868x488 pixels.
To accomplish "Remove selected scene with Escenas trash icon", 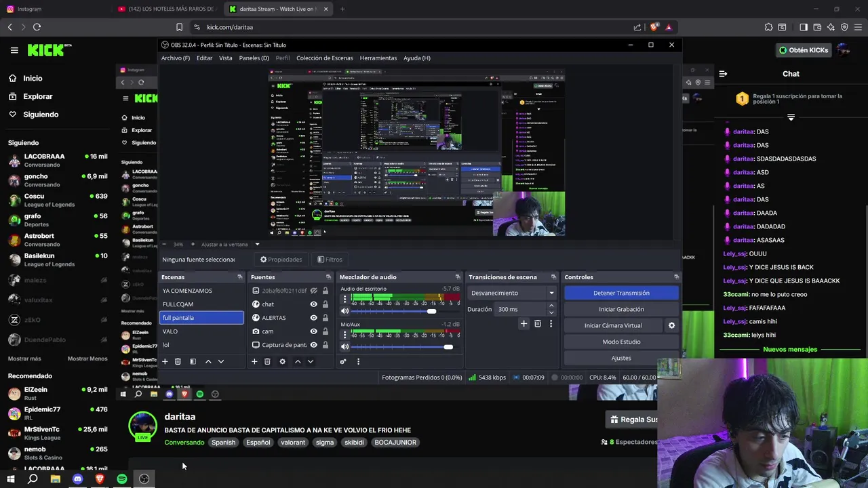I will click(178, 362).
